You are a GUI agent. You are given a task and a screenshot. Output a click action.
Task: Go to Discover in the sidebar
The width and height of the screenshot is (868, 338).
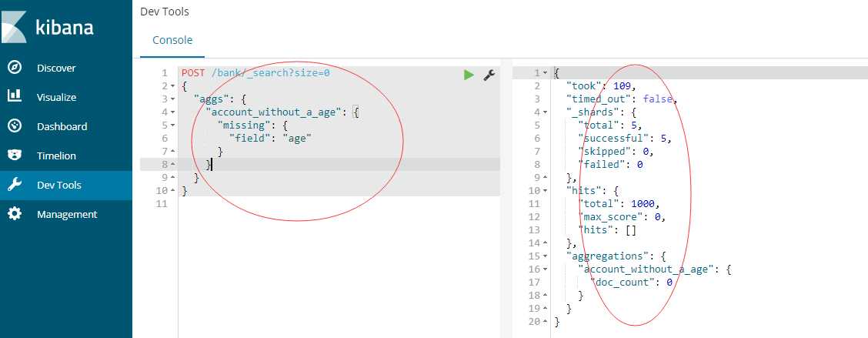[56, 69]
